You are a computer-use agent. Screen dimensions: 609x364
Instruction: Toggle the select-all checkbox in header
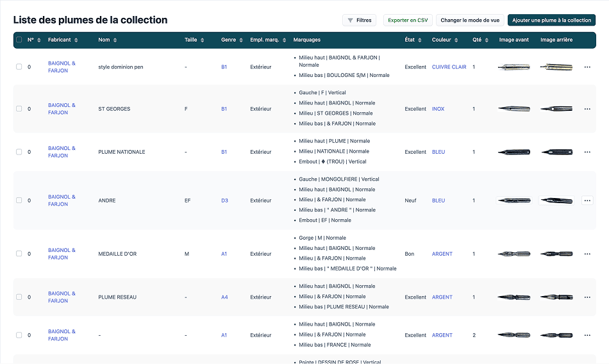[19, 40]
